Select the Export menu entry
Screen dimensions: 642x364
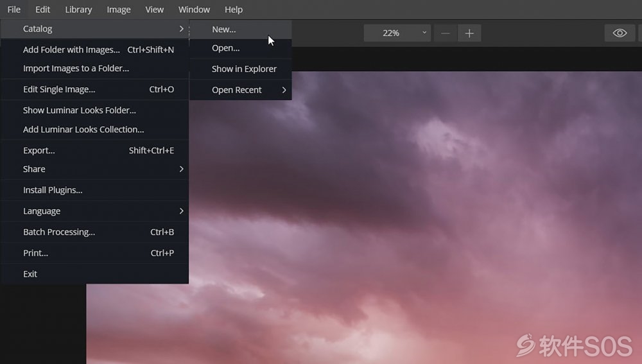[x=94, y=150]
